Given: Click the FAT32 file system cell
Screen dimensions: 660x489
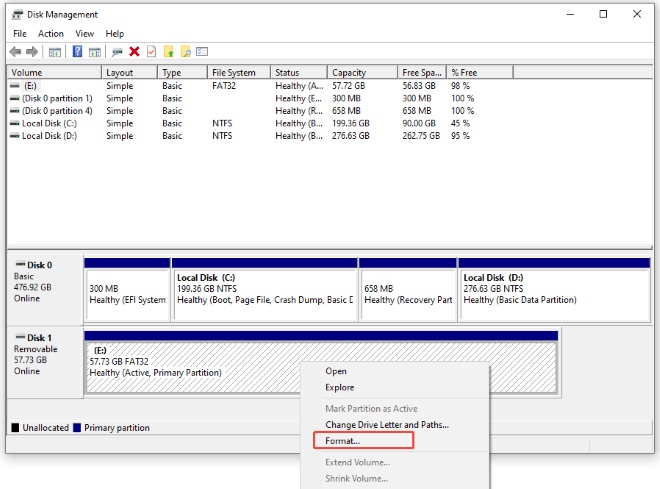Looking at the screenshot, I should pos(224,85).
